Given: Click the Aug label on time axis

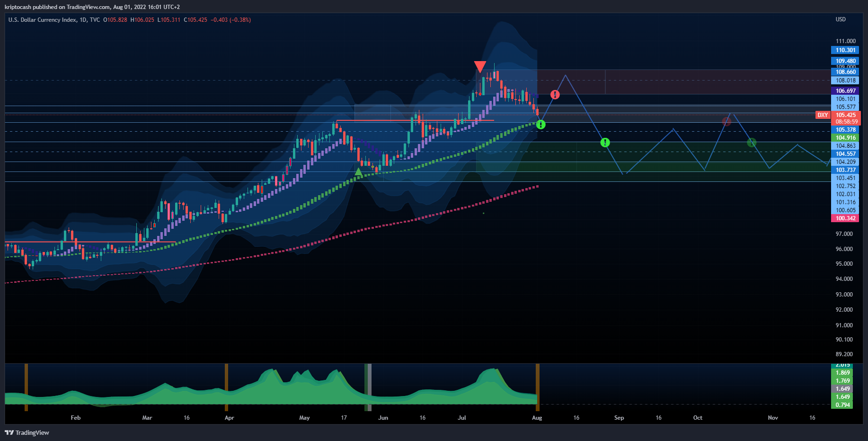Looking at the screenshot, I should click(x=537, y=418).
